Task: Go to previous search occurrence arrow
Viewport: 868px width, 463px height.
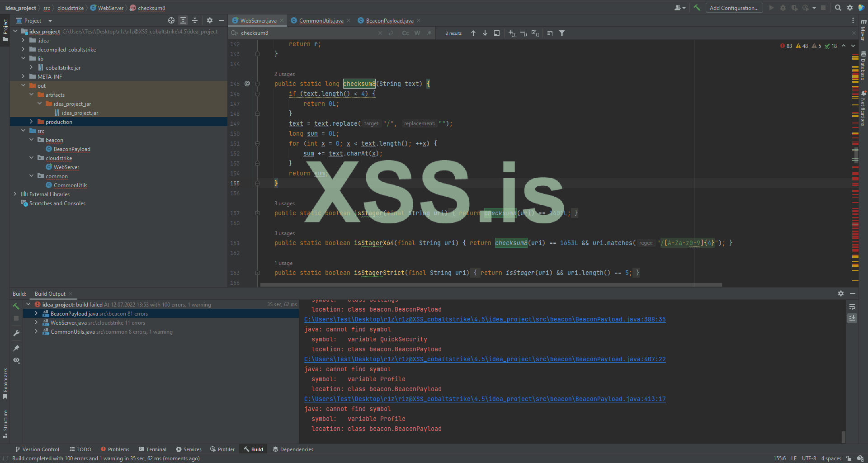Action: click(x=473, y=33)
